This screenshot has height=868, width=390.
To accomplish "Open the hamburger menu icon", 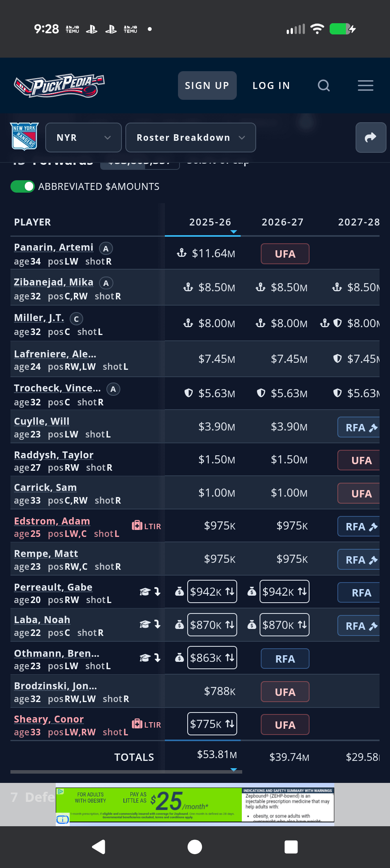I will pyautogui.click(x=365, y=85).
